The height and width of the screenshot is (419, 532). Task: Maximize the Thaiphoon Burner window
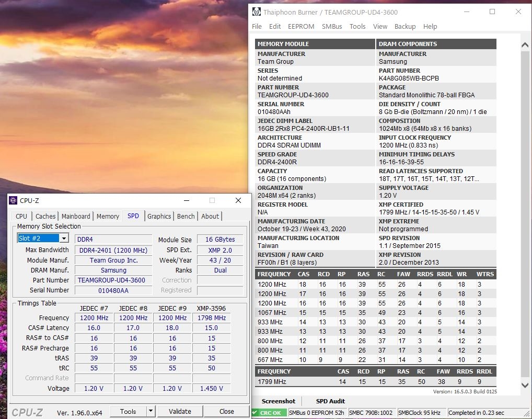492,12
